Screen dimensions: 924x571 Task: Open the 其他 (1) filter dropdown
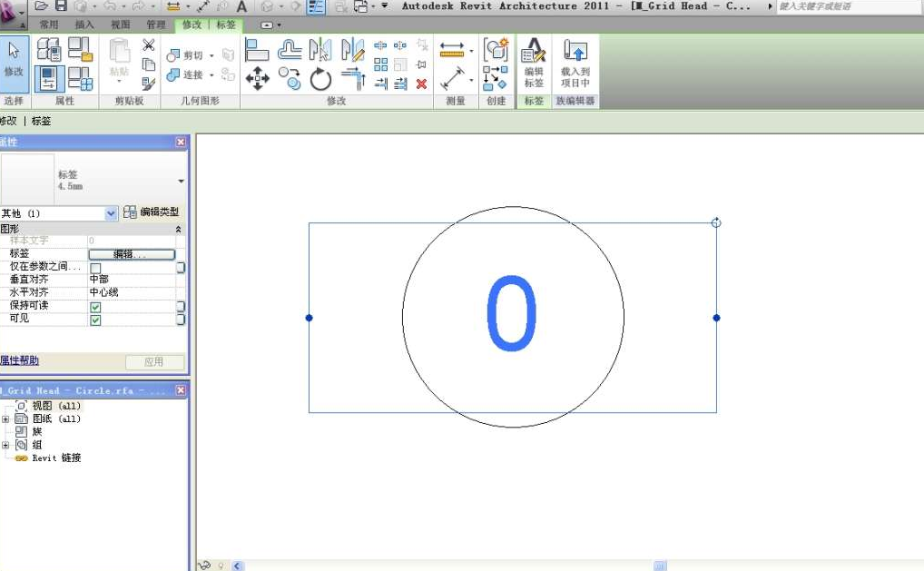tap(111, 212)
